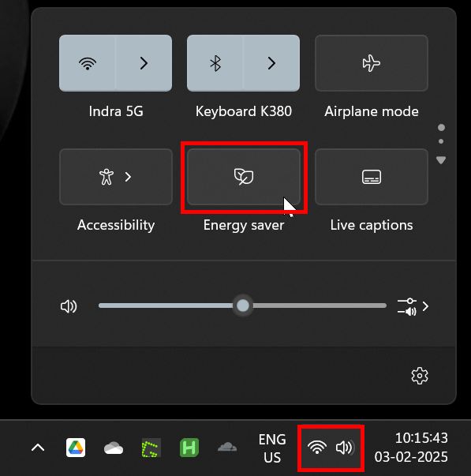Show hidden tray icons chevron
Viewport: 471px width, 476px height.
pos(38,448)
